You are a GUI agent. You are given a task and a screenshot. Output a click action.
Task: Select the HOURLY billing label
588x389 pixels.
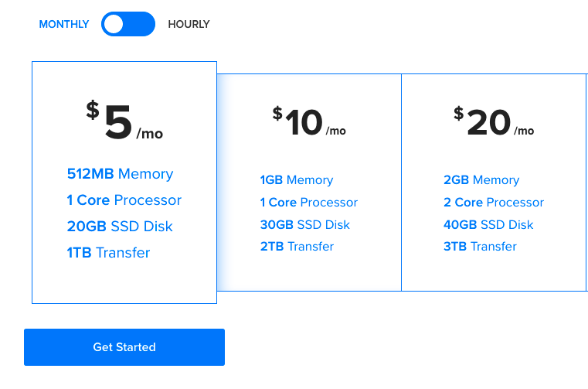point(189,24)
